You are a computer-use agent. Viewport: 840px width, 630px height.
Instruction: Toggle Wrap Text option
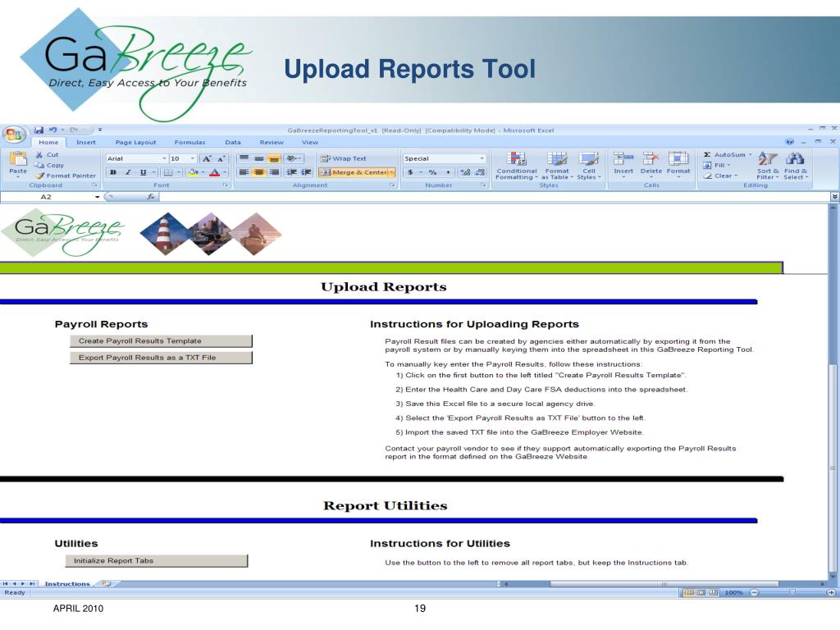point(344,158)
